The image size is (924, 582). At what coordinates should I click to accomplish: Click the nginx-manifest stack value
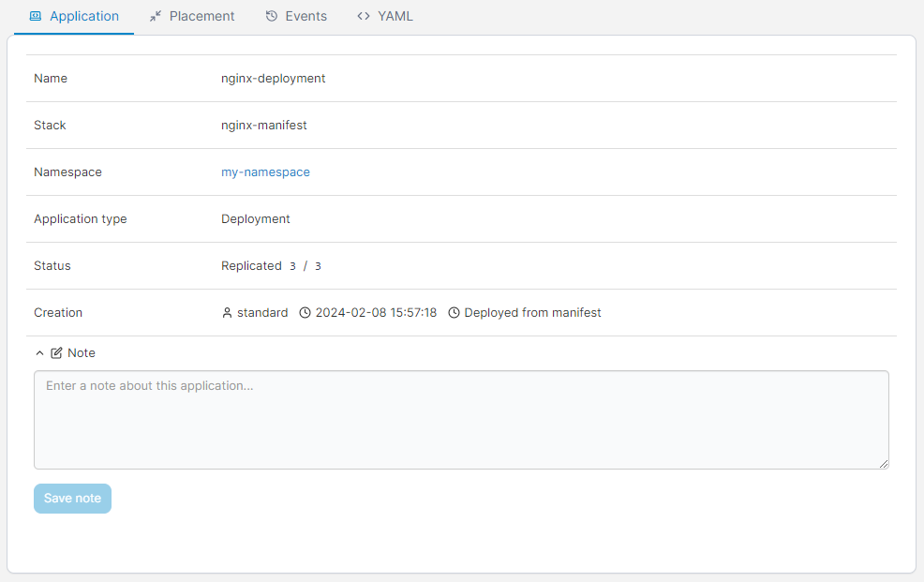pyautogui.click(x=263, y=126)
